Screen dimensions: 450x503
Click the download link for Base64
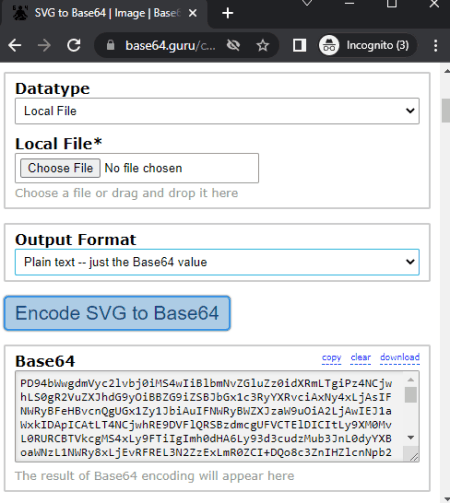point(400,357)
